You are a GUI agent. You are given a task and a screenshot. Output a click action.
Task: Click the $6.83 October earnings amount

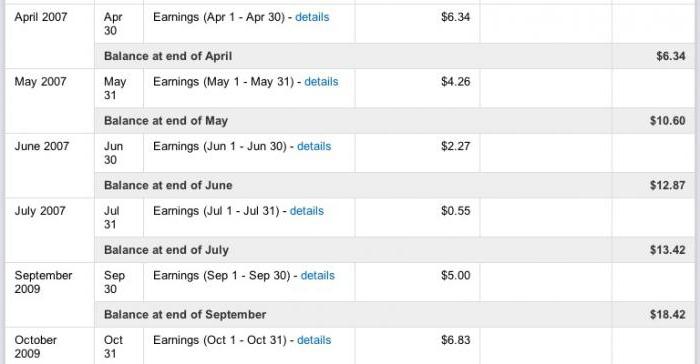pos(455,340)
